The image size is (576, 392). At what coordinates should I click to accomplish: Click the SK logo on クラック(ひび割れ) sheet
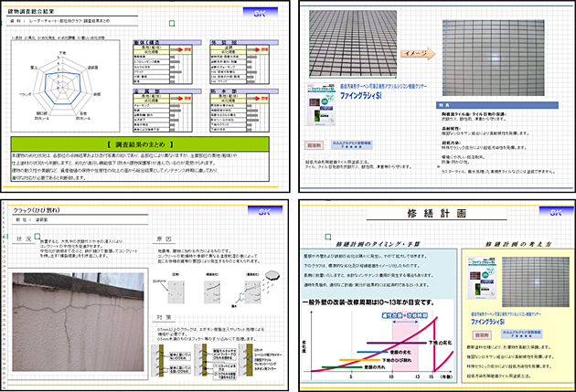point(265,211)
